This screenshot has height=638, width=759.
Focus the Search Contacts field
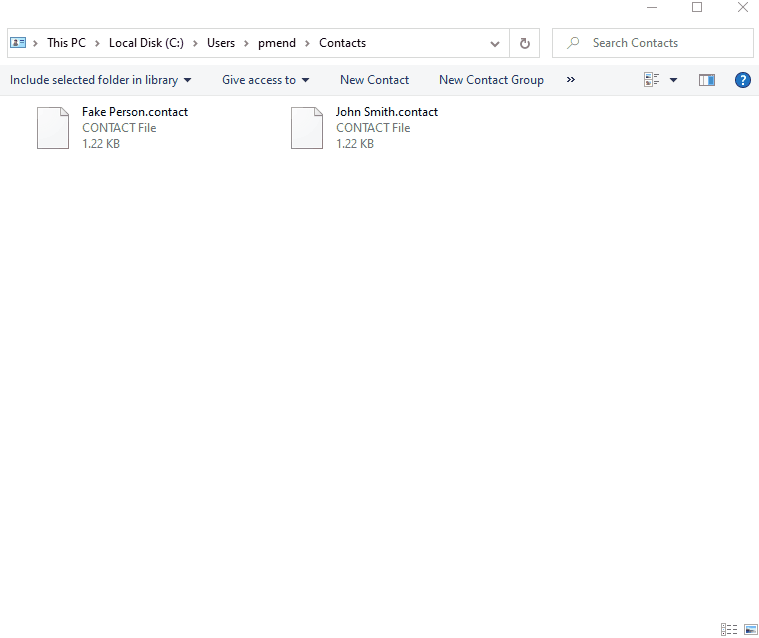pos(653,43)
